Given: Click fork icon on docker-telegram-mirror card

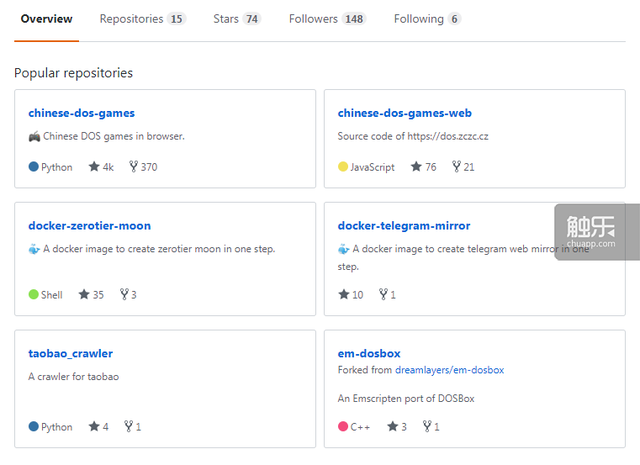Looking at the screenshot, I should tap(383, 295).
